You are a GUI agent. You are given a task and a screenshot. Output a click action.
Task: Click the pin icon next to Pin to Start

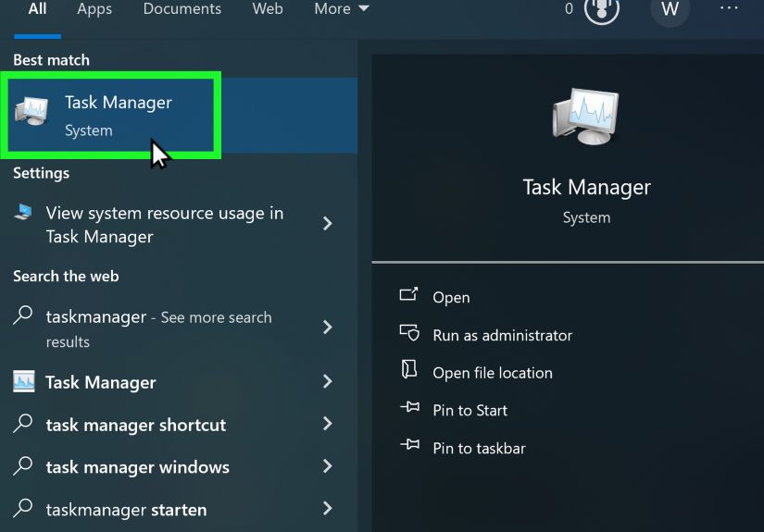[409, 407]
